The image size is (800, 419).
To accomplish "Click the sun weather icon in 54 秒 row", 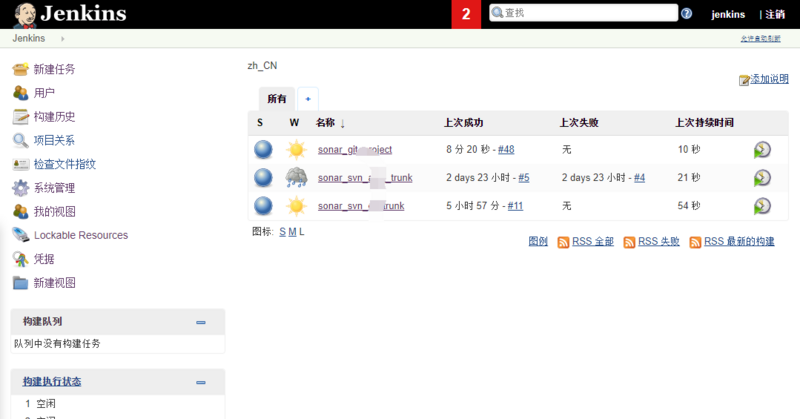I will coord(296,206).
